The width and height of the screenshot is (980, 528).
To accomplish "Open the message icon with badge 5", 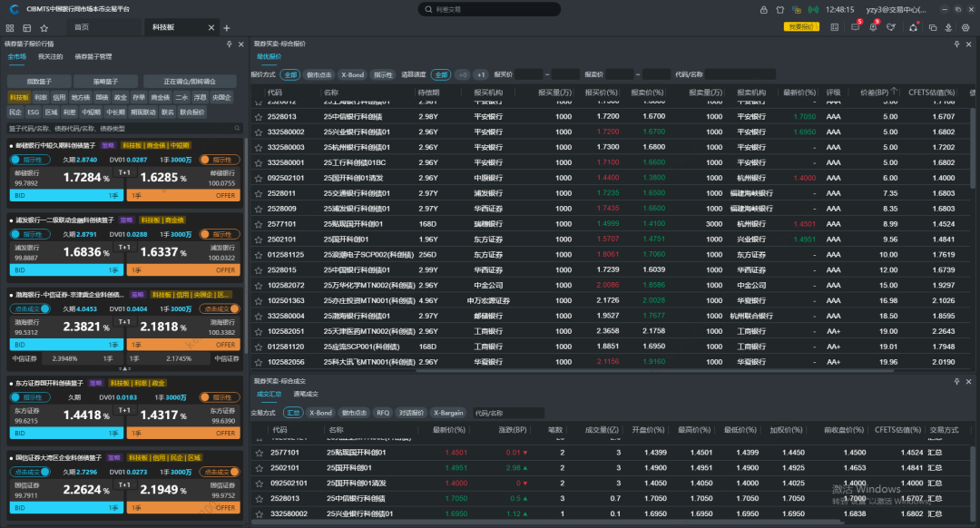I will (x=855, y=27).
